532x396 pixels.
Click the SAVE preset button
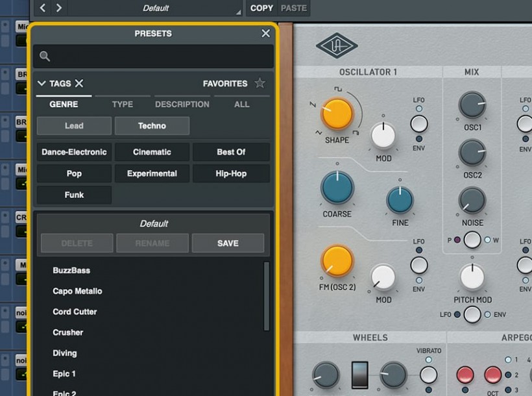click(228, 243)
